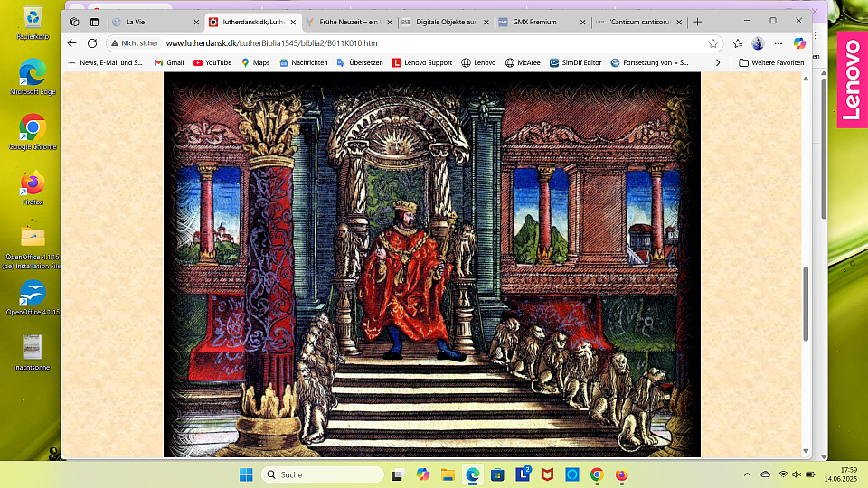The image size is (868, 488).
Task: Expand the favorites bar overflow chevron
Action: (718, 62)
